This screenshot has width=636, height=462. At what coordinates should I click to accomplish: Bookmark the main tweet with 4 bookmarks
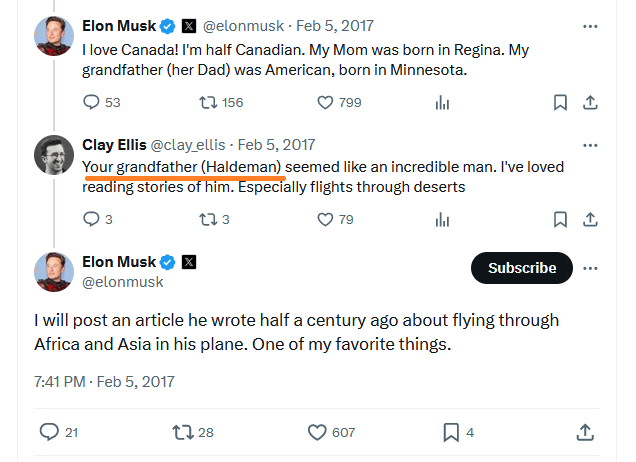pyautogui.click(x=449, y=432)
